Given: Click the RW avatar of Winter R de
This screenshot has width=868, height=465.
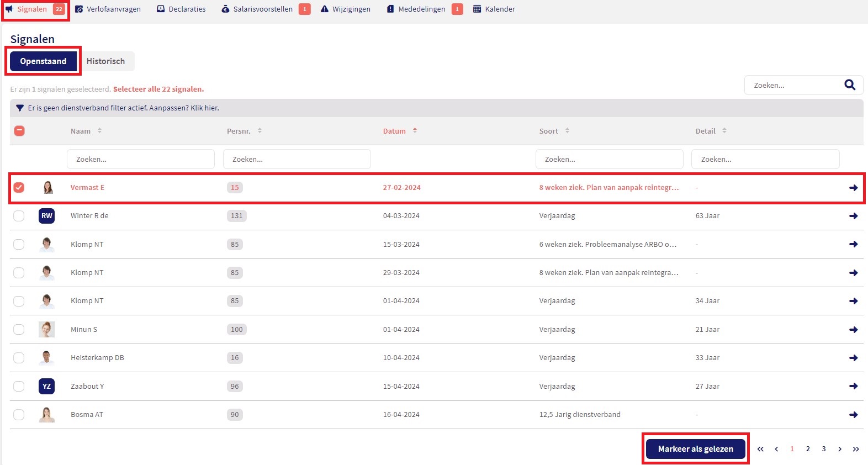Looking at the screenshot, I should coord(47,216).
